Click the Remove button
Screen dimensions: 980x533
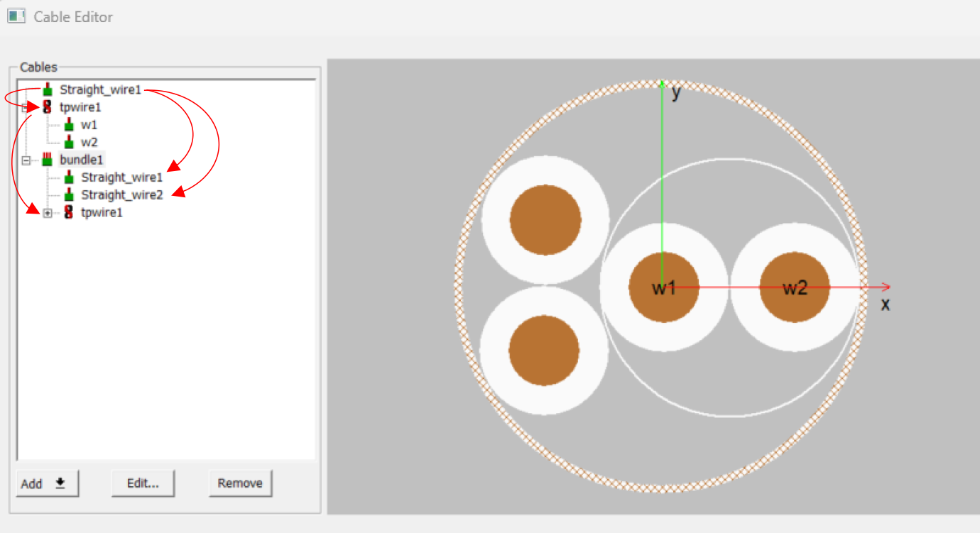240,483
